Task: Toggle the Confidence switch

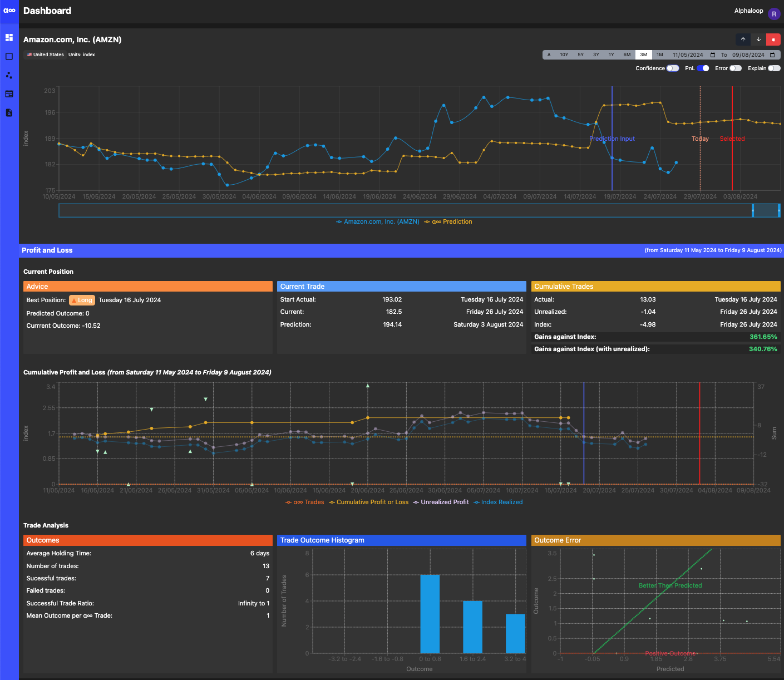Action: click(673, 68)
